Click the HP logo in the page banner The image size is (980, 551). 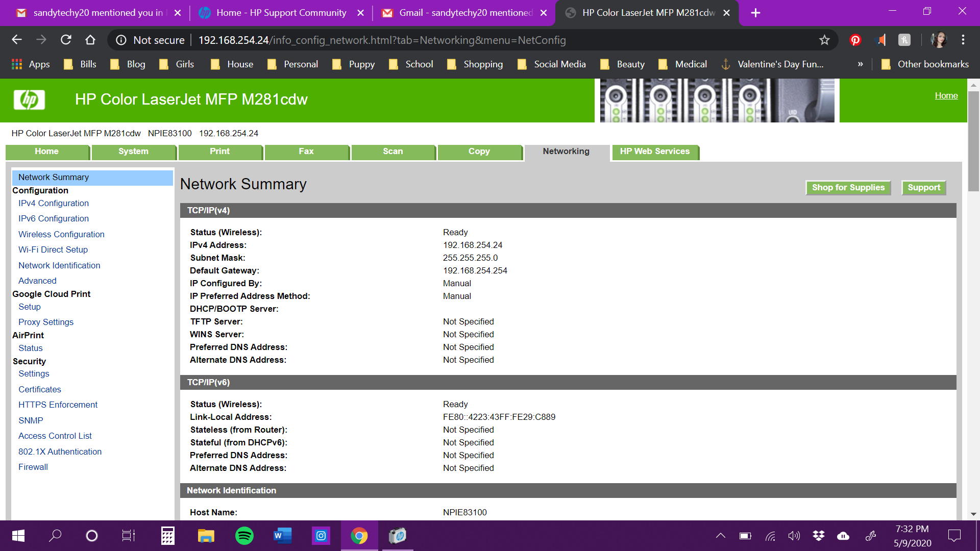pos(29,100)
